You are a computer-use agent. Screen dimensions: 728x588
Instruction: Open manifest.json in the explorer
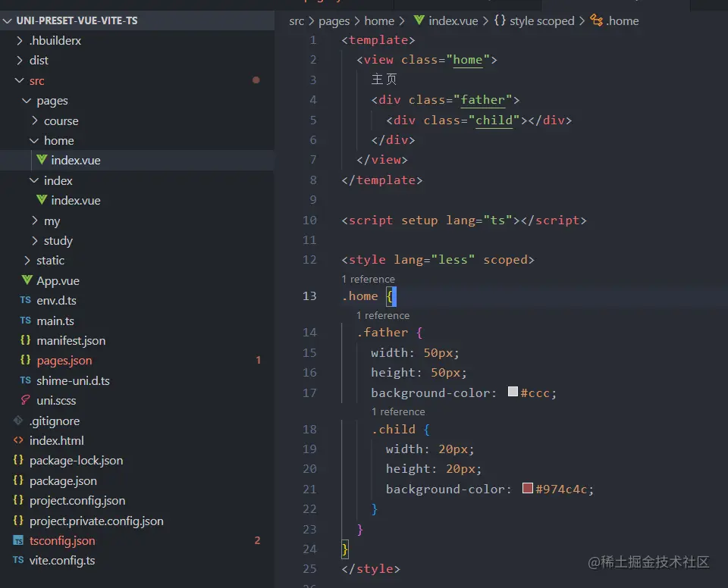pos(137,341)
